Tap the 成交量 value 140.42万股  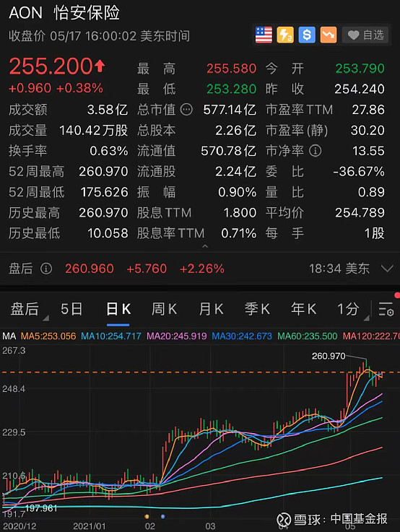(x=94, y=130)
